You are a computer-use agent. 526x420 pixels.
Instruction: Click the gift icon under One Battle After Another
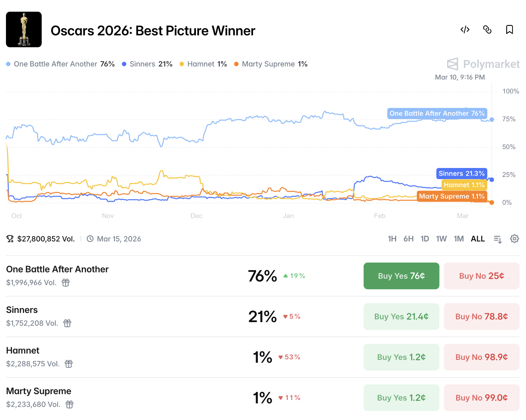click(x=66, y=283)
